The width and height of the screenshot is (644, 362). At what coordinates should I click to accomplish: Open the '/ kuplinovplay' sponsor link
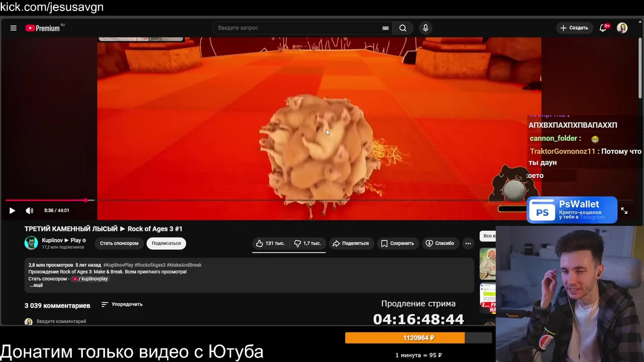(x=90, y=279)
